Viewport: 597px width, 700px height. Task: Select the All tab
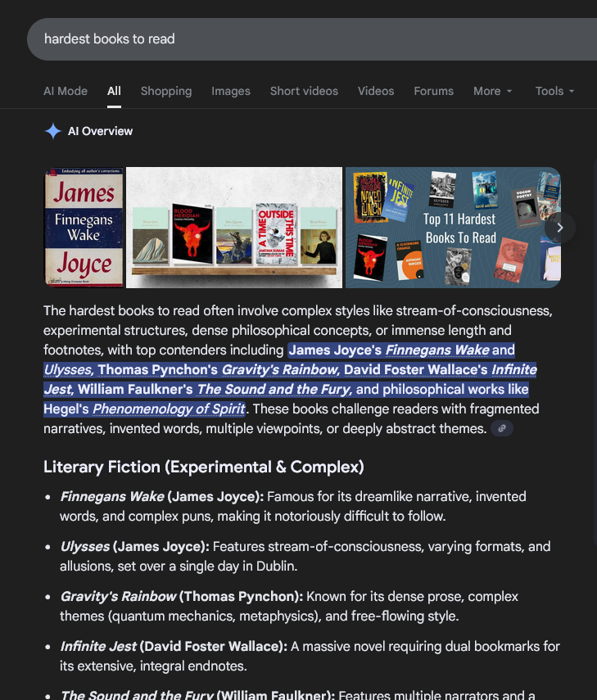point(114,91)
